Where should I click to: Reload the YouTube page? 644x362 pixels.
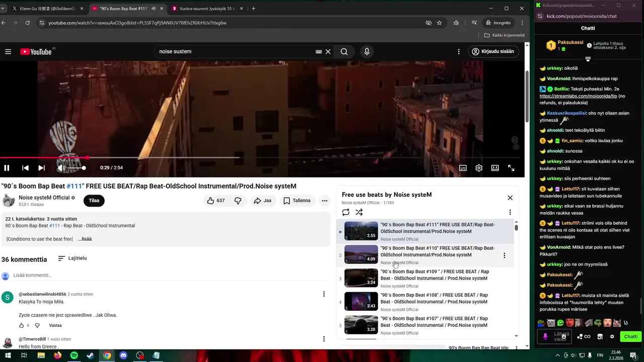point(27,23)
